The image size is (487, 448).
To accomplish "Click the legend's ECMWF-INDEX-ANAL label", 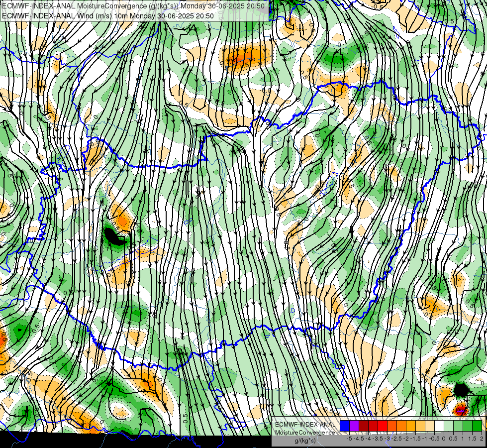I will 305,425.
